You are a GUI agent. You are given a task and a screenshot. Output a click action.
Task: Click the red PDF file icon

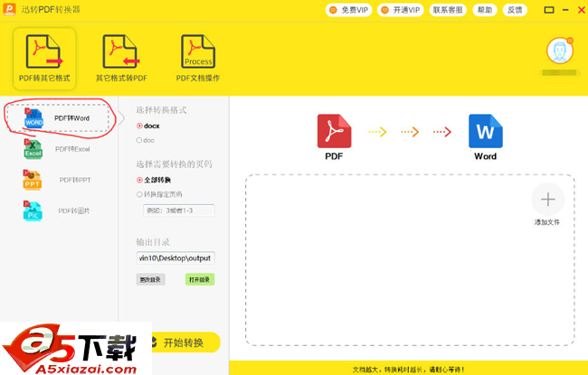[334, 131]
